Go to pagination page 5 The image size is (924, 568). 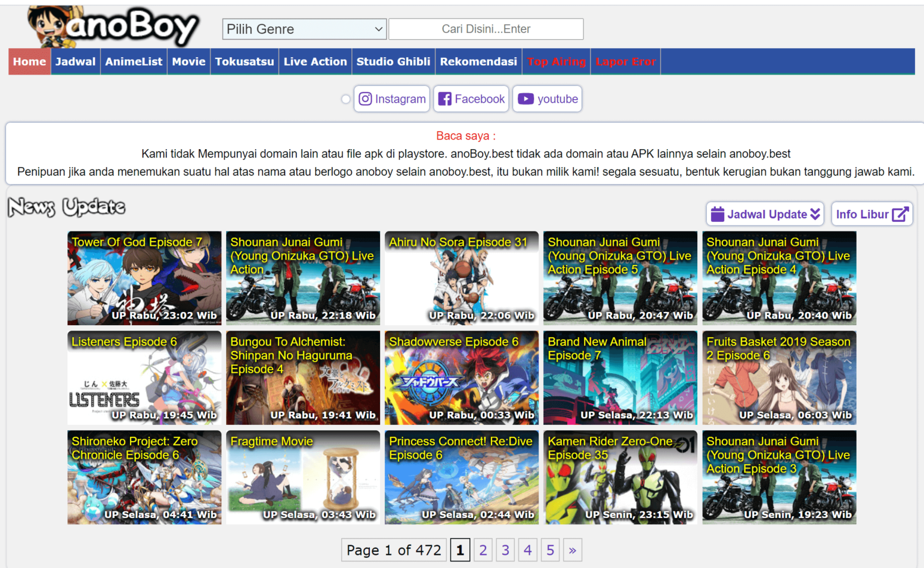coord(550,550)
